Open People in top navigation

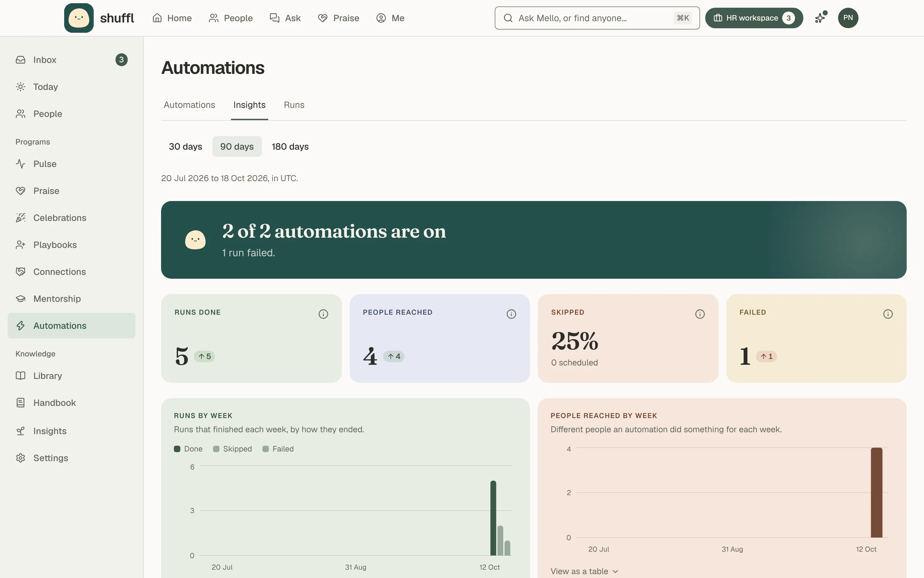pos(231,18)
